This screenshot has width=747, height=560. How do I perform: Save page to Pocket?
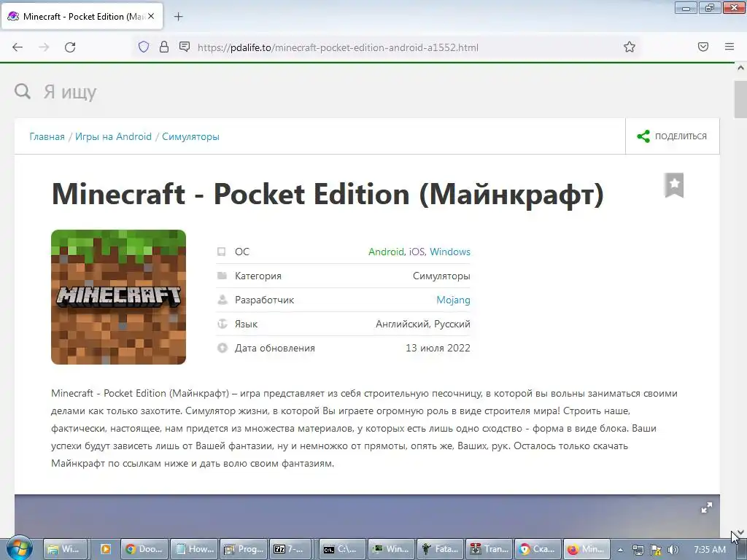(703, 47)
